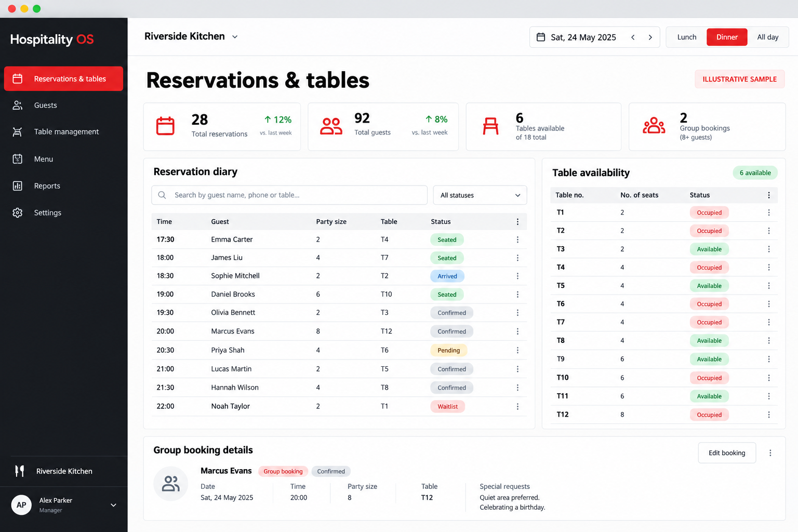Go to next day arrow
Image resolution: width=798 pixels, height=532 pixels.
pyautogui.click(x=650, y=37)
